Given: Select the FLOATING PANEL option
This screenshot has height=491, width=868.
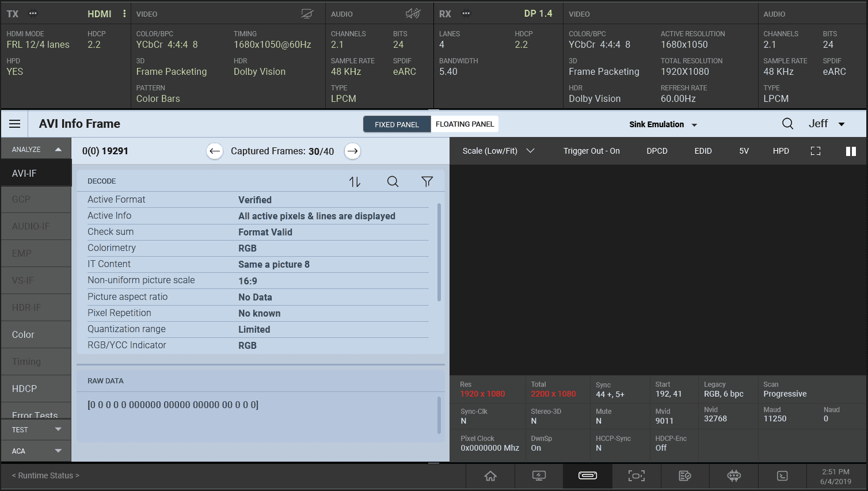Looking at the screenshot, I should [x=465, y=124].
